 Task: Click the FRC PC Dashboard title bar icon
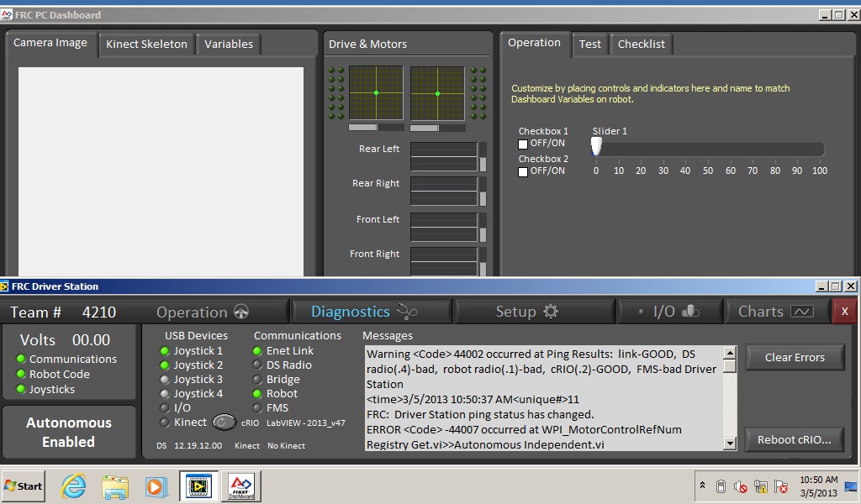click(7, 15)
